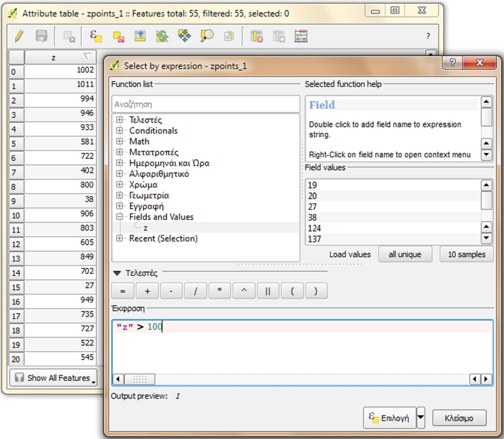Viewport: 504px width, 439px height.
Task: Open select by expression toolbar icon
Action: [95, 36]
